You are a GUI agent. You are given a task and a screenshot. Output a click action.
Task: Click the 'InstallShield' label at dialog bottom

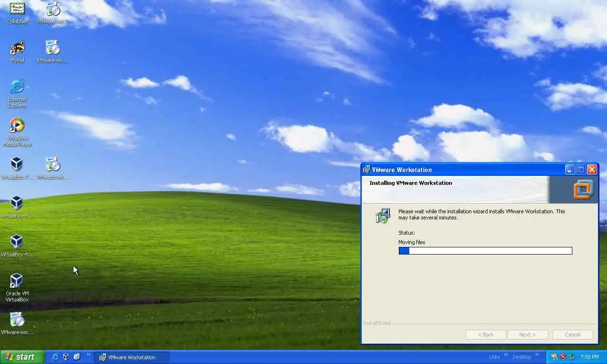(377, 323)
